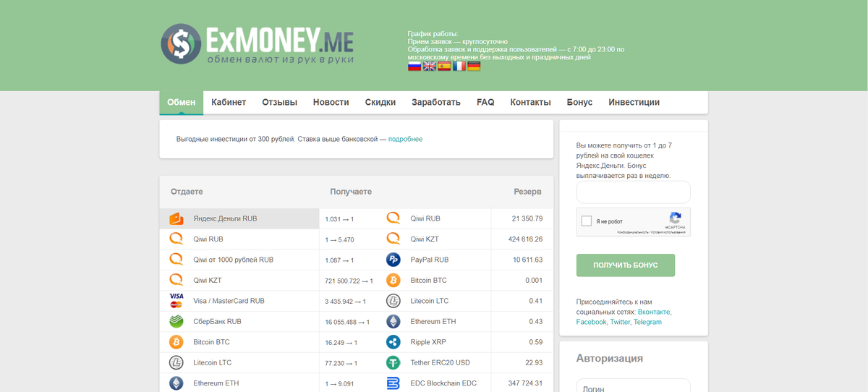Click the reCAPTCHA logo
The image size is (868, 392).
tap(675, 218)
